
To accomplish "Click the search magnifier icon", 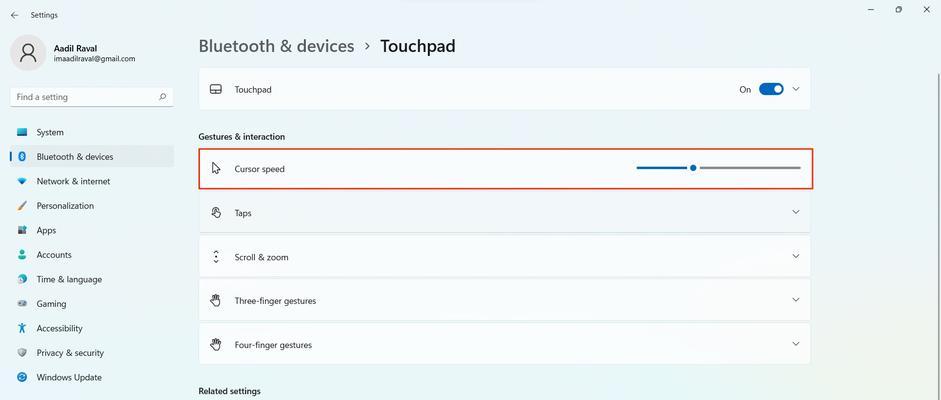I will coord(163,97).
